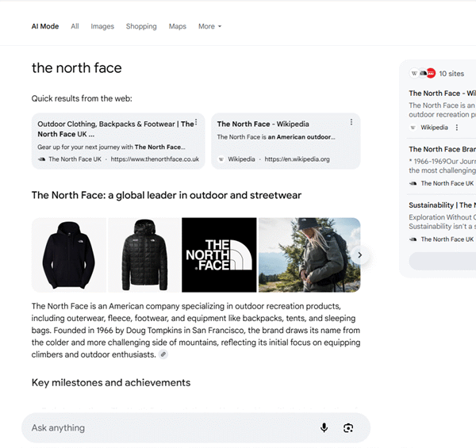The image size is (476, 448).
Task: Advance the image carousel with the arrow
Action: coord(360,255)
